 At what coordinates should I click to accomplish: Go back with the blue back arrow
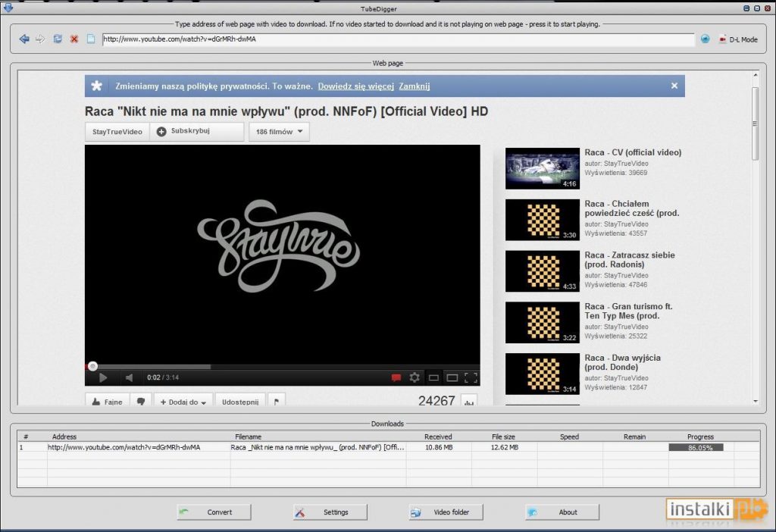point(23,39)
